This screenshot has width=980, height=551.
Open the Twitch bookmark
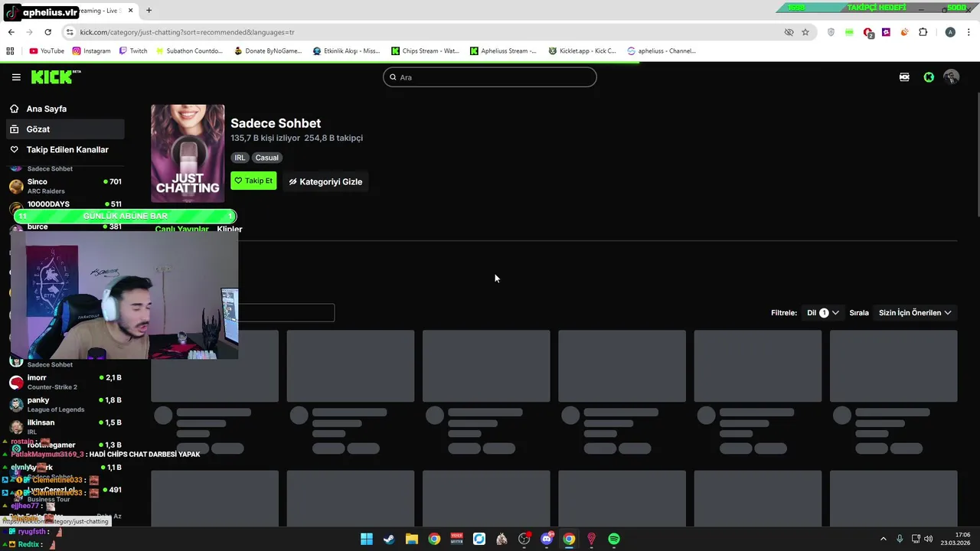point(133,51)
